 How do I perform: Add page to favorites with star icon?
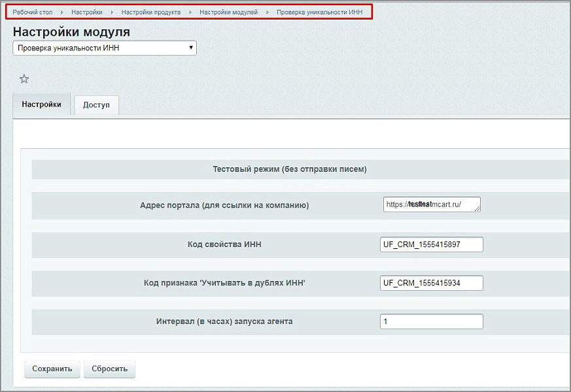[24, 79]
